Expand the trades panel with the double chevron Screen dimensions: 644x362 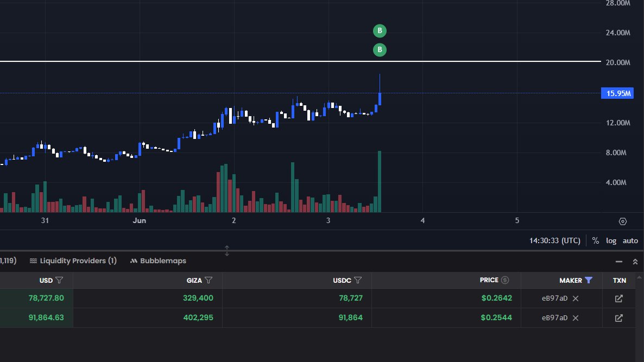tap(635, 261)
